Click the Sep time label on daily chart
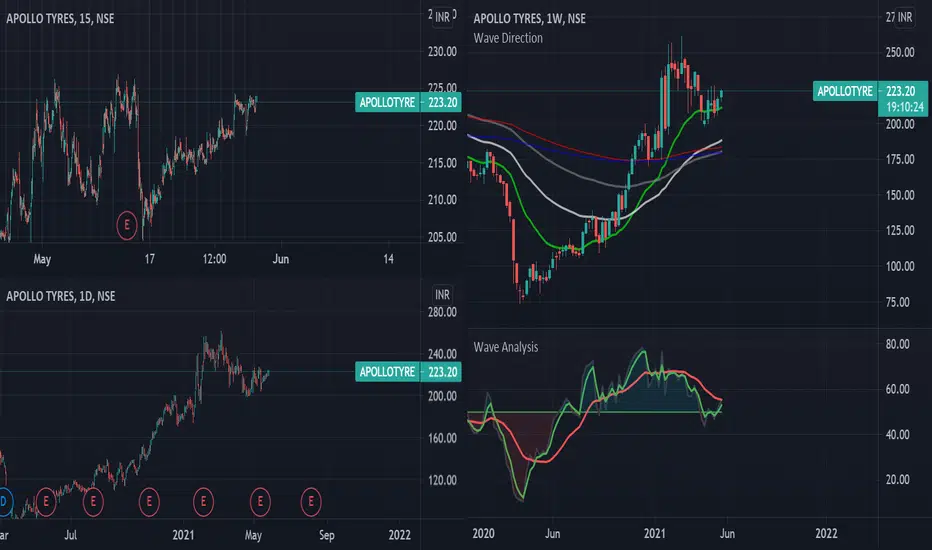 pyautogui.click(x=327, y=535)
